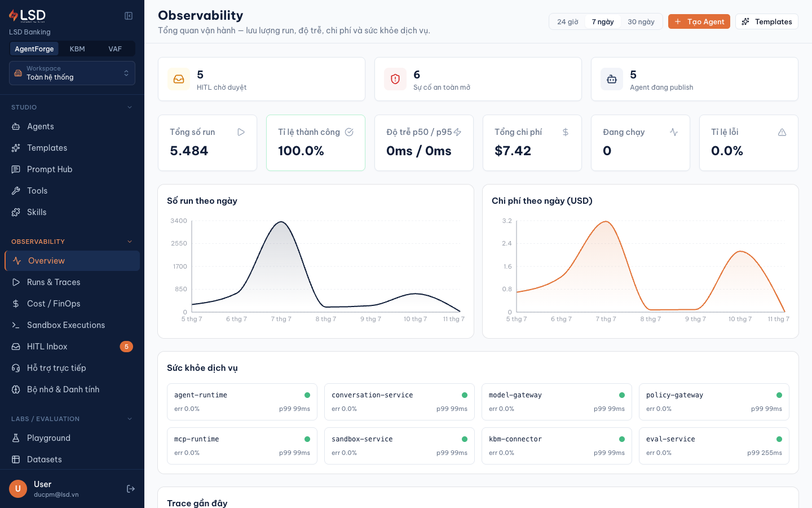Click the warning icon on Tỉ lệ lỗi

point(782,132)
